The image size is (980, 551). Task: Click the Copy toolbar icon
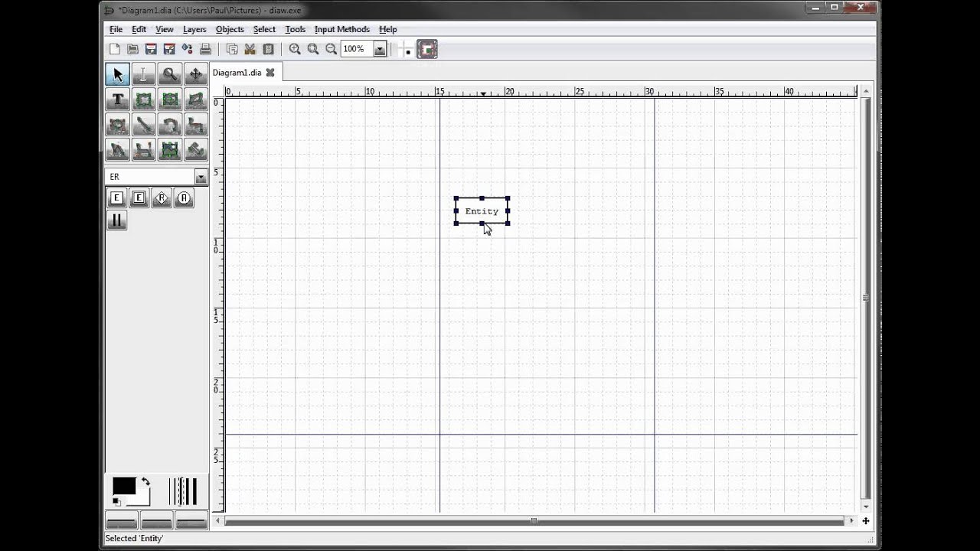[232, 49]
